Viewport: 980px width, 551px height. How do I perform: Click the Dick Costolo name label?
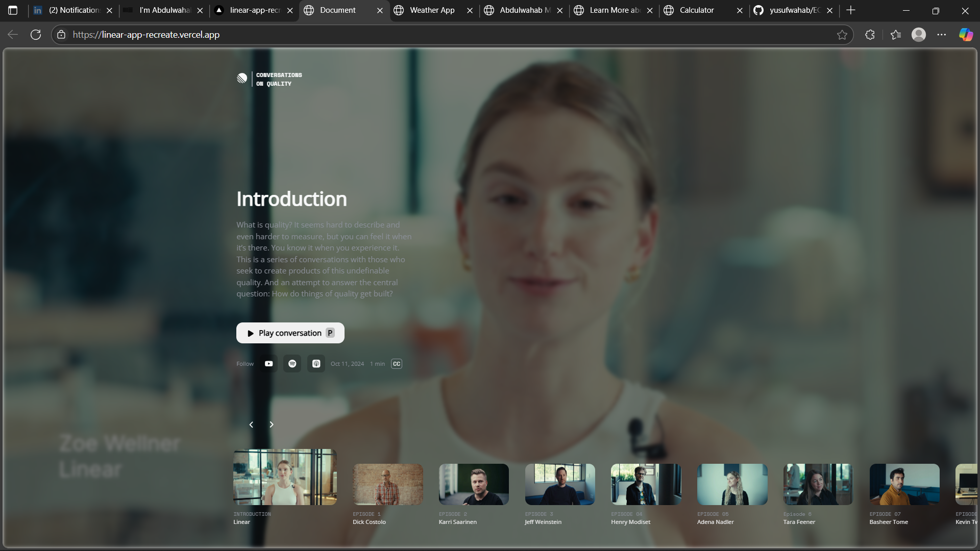(369, 522)
